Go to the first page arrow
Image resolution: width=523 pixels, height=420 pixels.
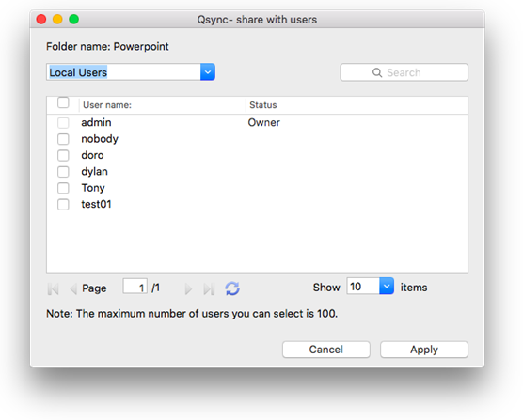click(54, 288)
